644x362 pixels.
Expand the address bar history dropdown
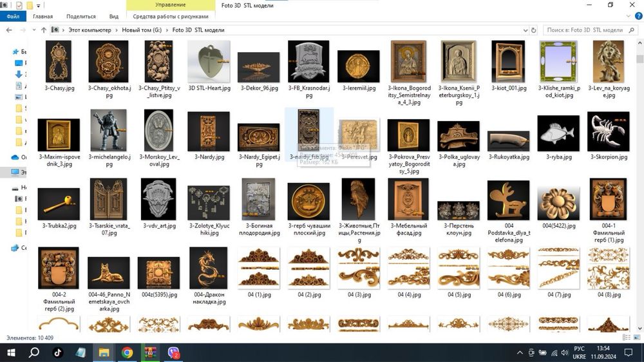coord(526,30)
